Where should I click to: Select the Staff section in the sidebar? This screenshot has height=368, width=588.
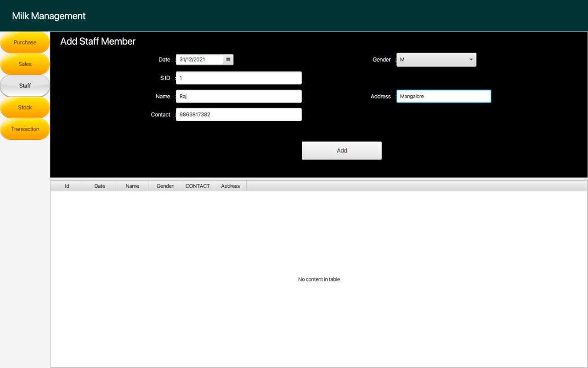click(25, 86)
